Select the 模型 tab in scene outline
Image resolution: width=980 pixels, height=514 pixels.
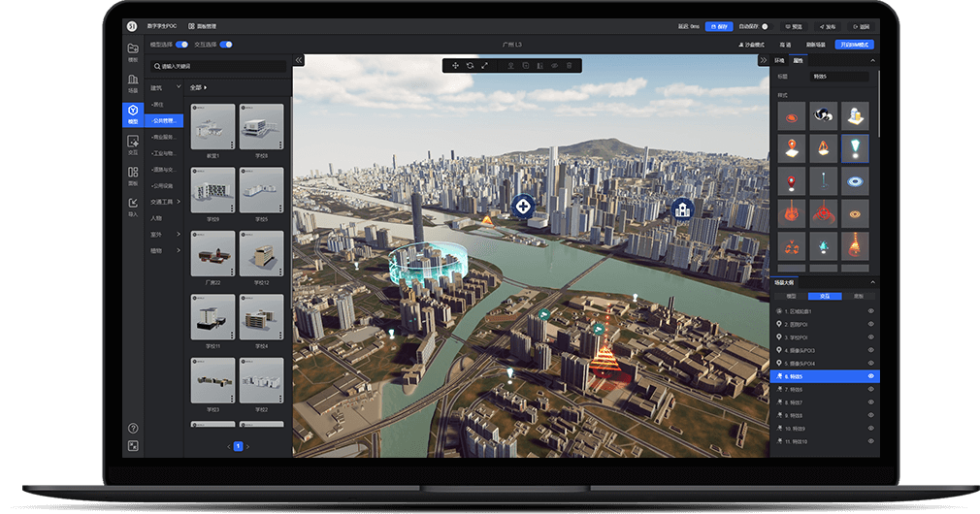(x=791, y=296)
